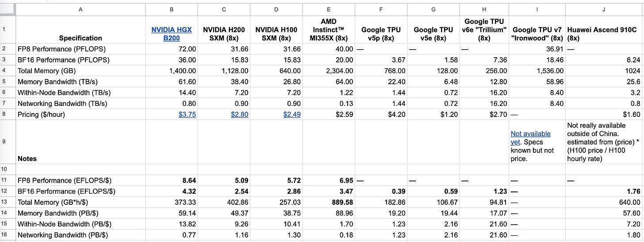
Task: Select row 13 header
Action: (x=8, y=202)
